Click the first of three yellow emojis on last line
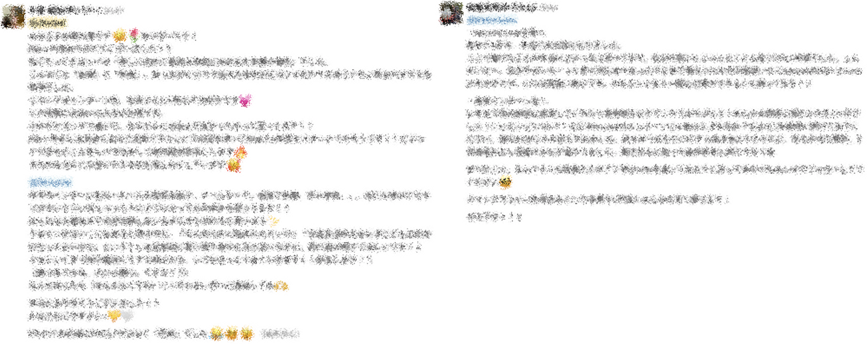Image resolution: width=868 pixels, height=344 pixels. coord(217,333)
